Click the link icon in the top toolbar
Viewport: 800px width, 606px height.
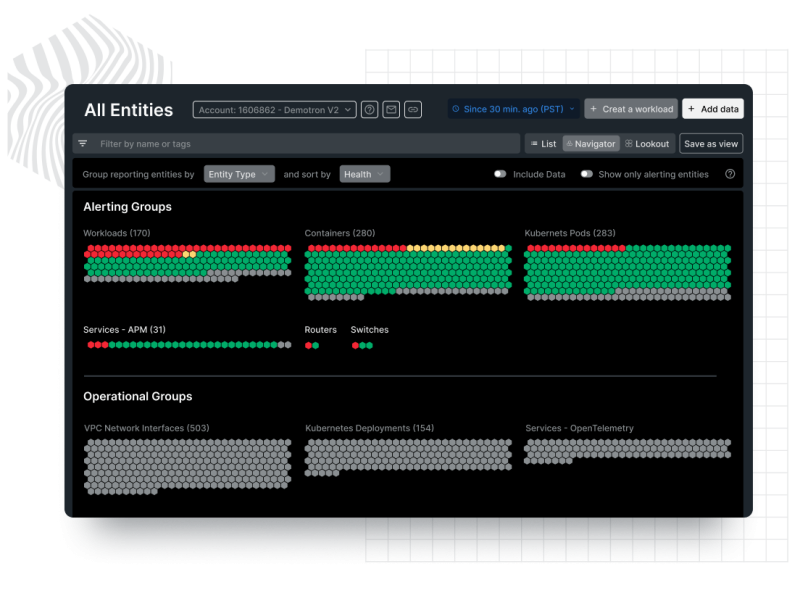(x=413, y=109)
